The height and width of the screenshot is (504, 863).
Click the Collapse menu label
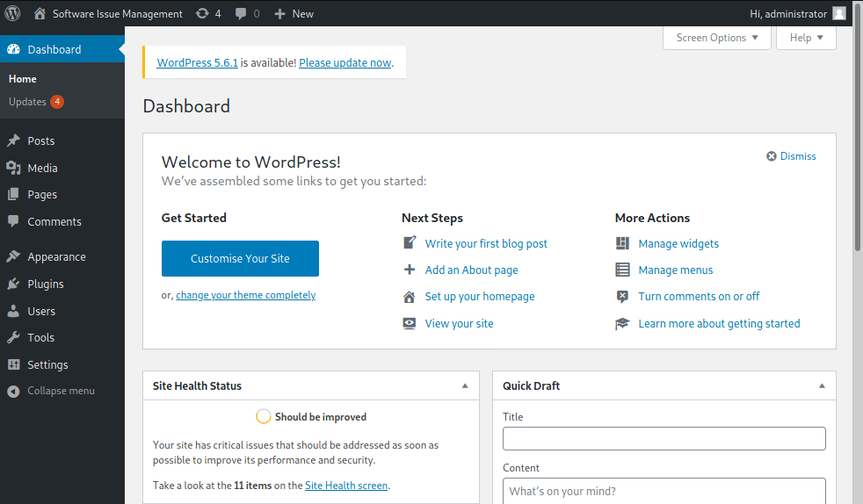62,391
